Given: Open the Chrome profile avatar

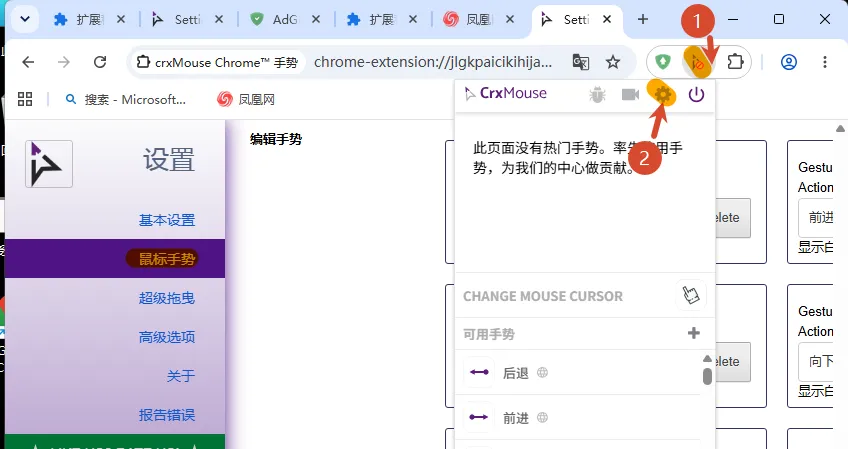Looking at the screenshot, I should point(789,62).
